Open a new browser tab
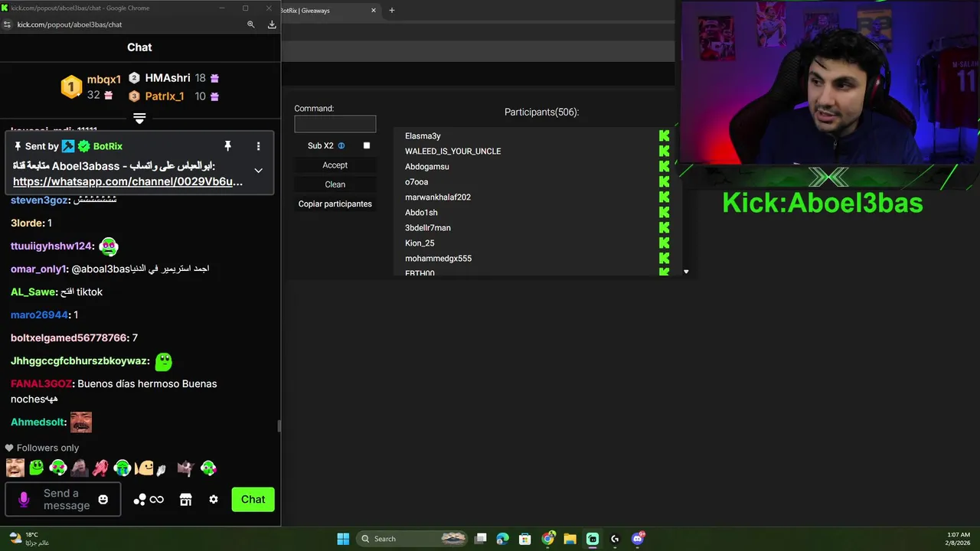The width and height of the screenshot is (980, 551). (392, 11)
